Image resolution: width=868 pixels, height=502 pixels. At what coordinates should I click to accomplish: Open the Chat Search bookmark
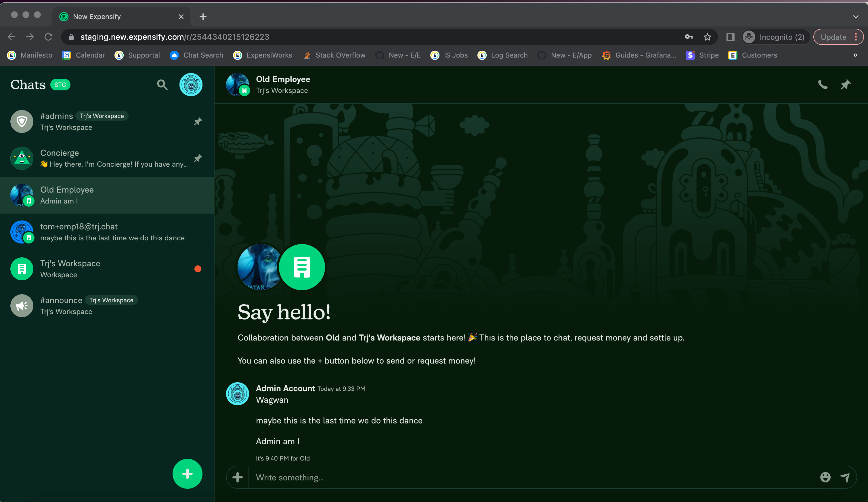[197, 55]
